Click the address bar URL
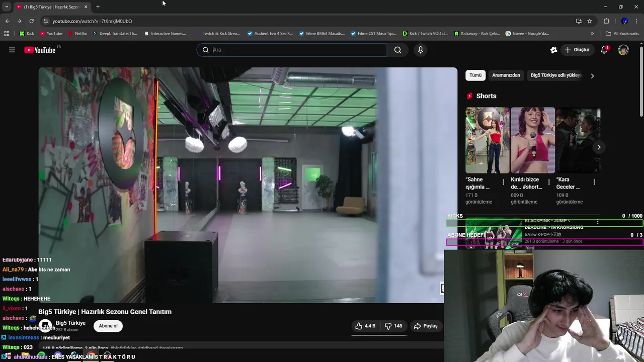Image resolution: width=644 pixels, height=362 pixels. [x=92, y=21]
